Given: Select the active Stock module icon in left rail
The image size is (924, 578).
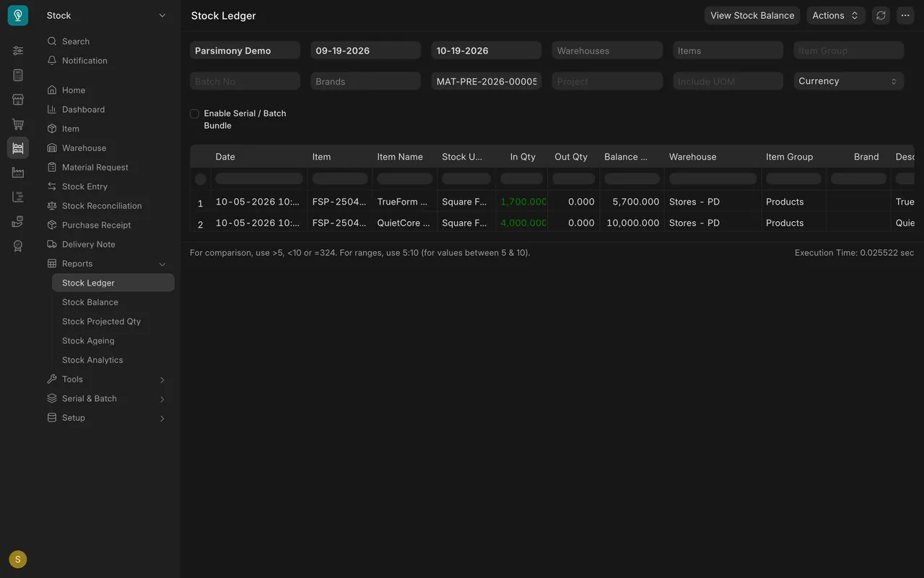Looking at the screenshot, I should 18,148.
